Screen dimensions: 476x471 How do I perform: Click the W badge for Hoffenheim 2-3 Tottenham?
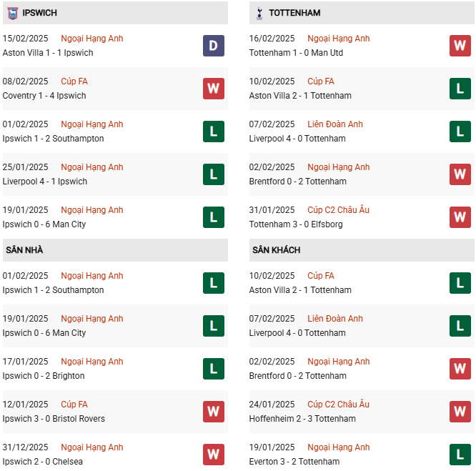point(460,412)
